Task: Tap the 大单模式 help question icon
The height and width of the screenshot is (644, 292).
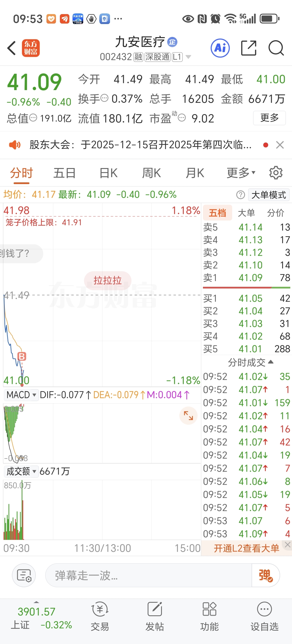Action: tap(240, 195)
